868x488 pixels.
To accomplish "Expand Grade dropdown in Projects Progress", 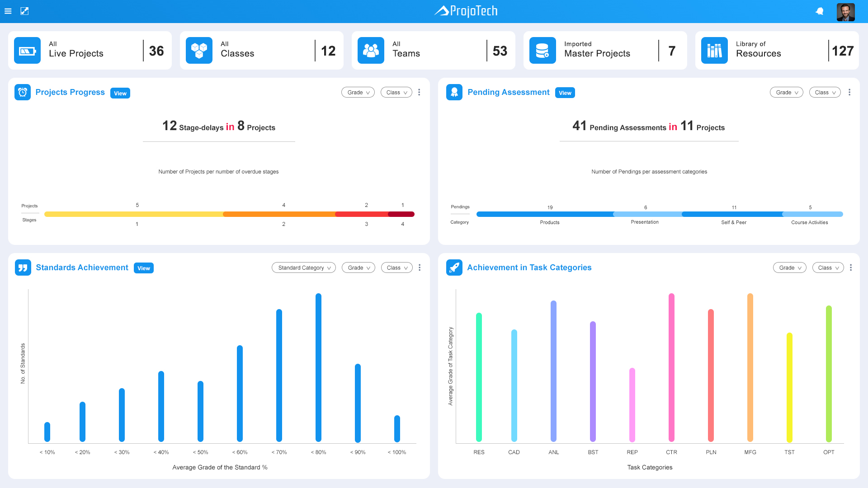I will [x=358, y=92].
